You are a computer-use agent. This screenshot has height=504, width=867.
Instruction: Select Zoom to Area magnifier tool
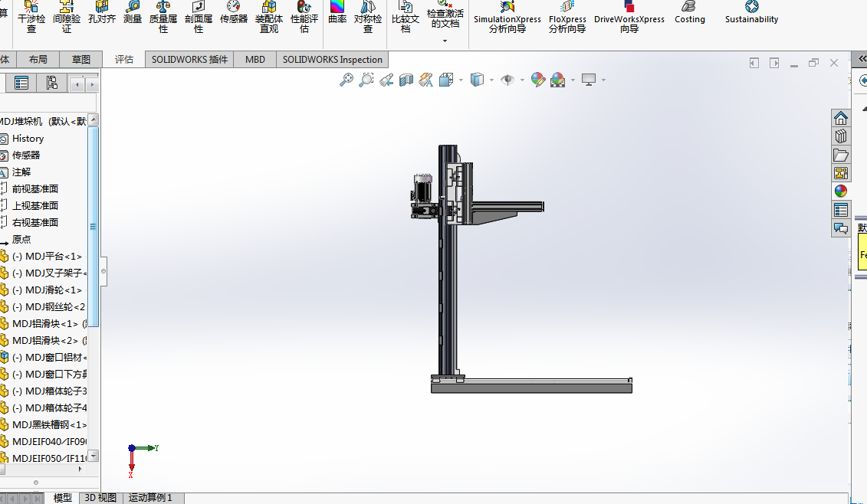[366, 80]
